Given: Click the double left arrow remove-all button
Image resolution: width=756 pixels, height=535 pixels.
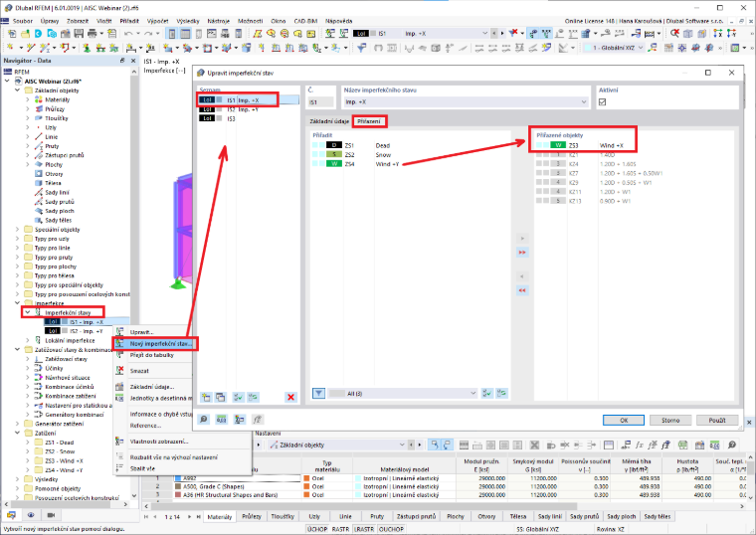Looking at the screenshot, I should point(522,290).
